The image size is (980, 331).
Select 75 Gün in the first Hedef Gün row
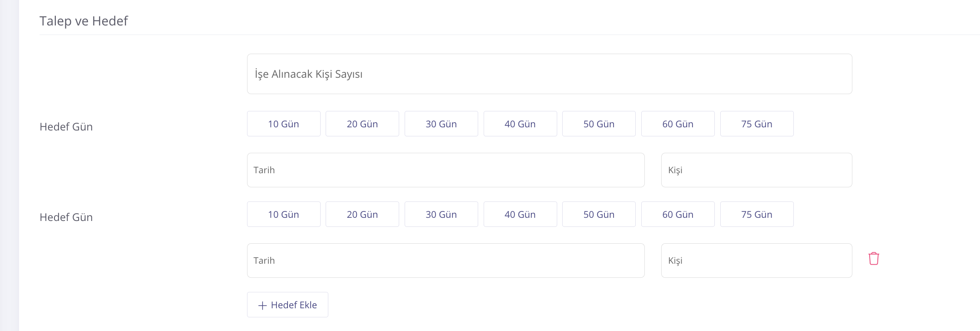pos(757,124)
